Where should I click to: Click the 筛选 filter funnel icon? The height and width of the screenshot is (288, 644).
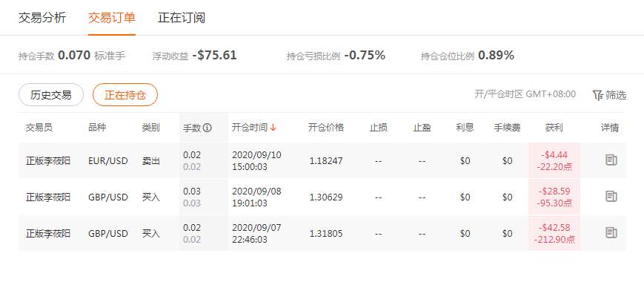(x=597, y=95)
